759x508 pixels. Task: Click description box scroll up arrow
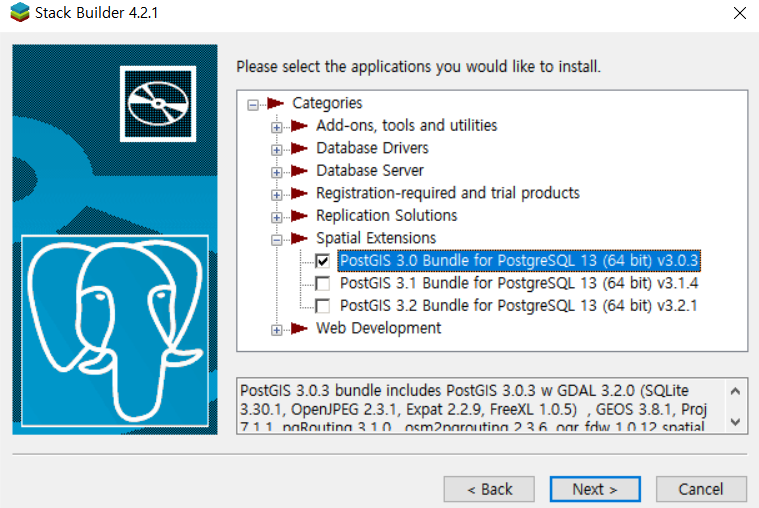pyautogui.click(x=735, y=391)
